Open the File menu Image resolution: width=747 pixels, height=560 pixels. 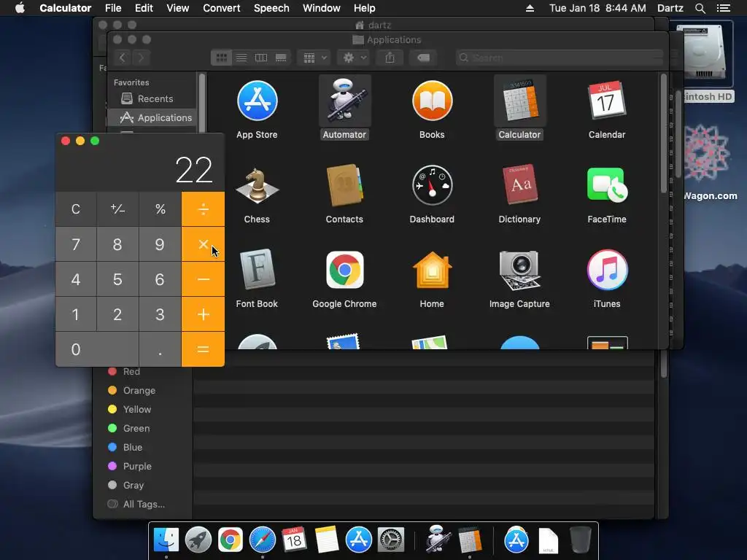pos(113,8)
